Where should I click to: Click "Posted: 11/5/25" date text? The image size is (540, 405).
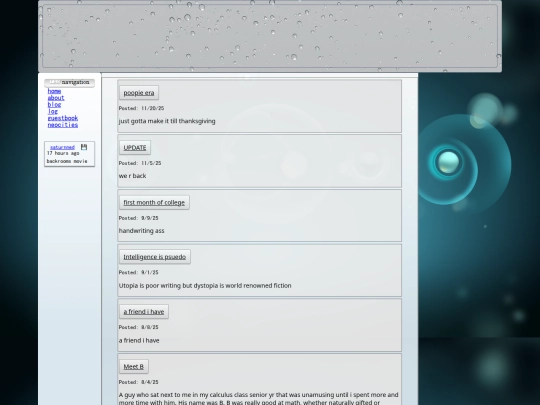[x=140, y=163]
